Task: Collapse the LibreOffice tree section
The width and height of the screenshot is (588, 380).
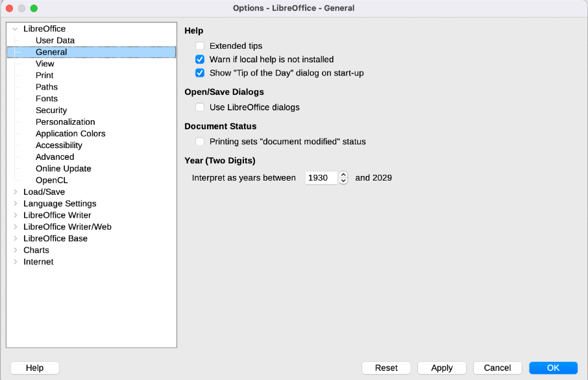Action: pos(16,29)
